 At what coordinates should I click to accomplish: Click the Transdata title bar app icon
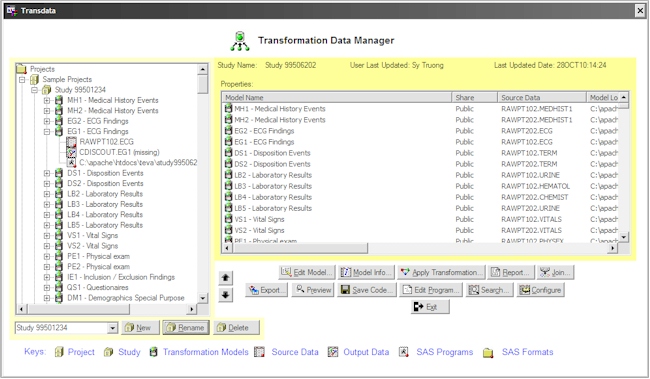pos(12,10)
